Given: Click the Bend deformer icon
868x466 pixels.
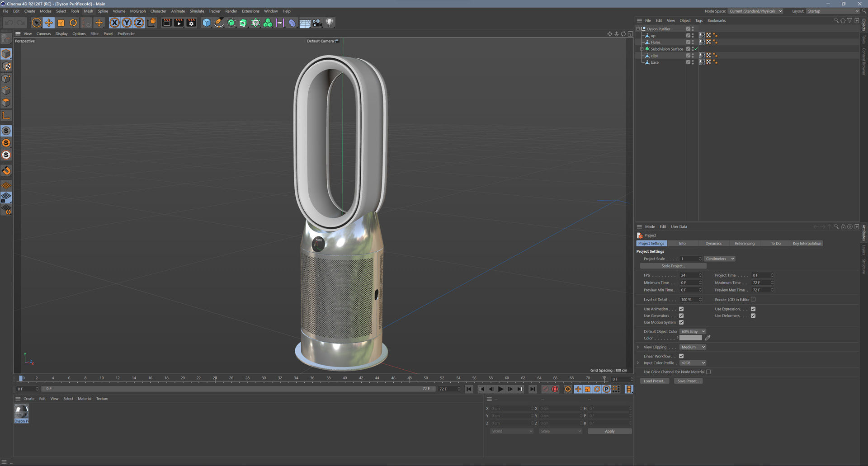Looking at the screenshot, I should coord(292,23).
